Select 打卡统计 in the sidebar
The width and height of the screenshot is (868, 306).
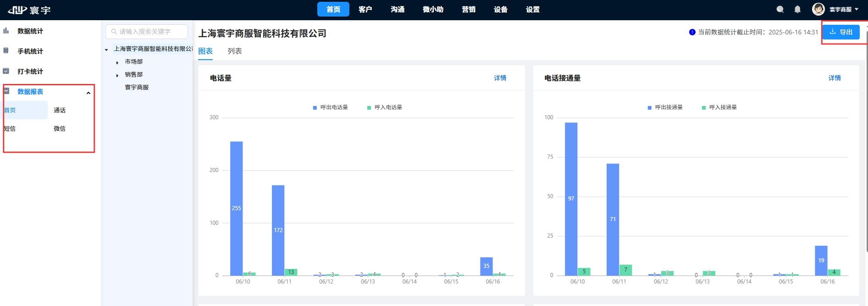point(30,72)
